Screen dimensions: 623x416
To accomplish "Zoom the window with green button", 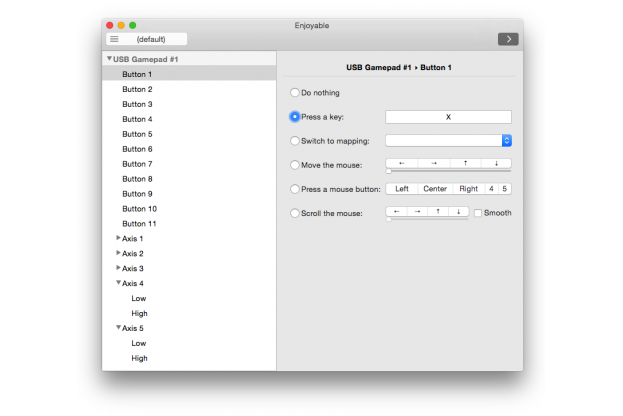I will (x=133, y=25).
